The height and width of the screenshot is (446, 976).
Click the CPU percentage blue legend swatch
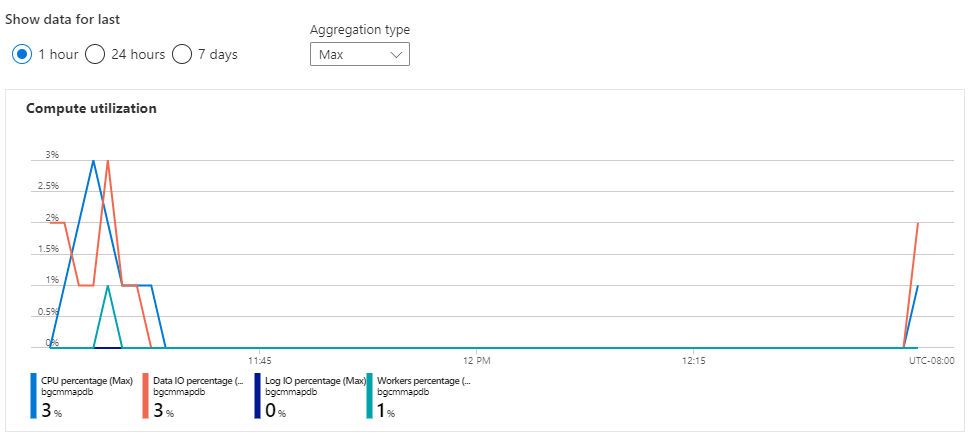click(33, 396)
